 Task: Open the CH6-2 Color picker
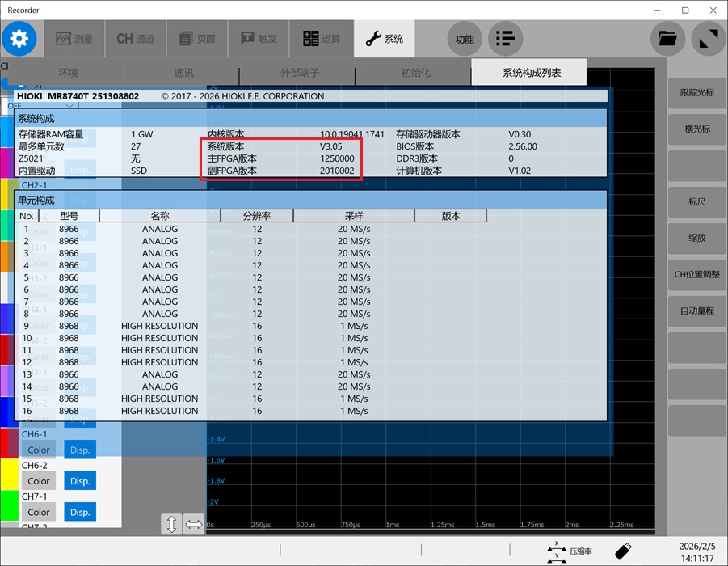[x=39, y=481]
